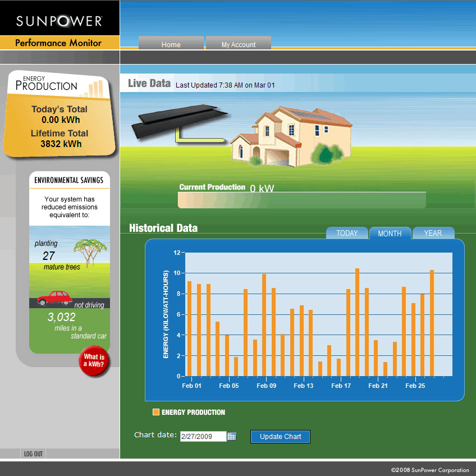Screen dimensions: 476x476
Task: Click the house illustration in Live Data
Action: pos(291,136)
